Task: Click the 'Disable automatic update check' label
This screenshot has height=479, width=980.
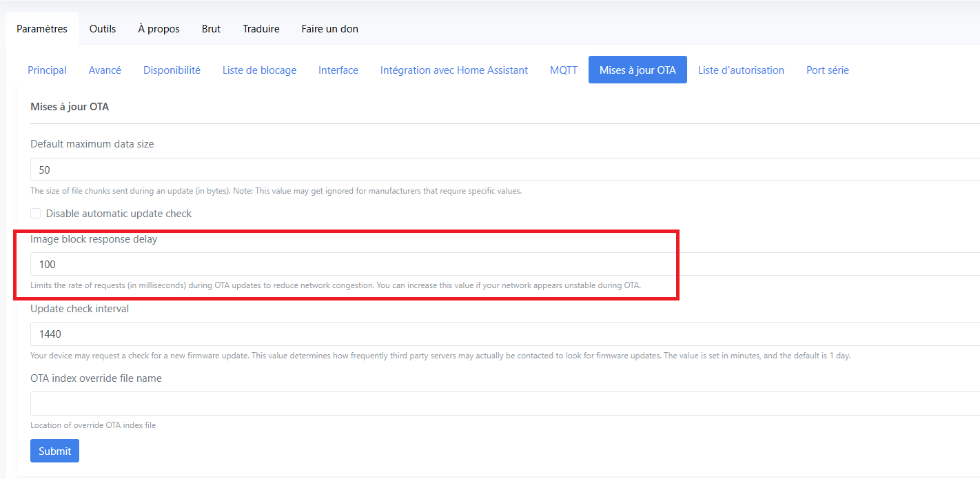Action: [x=119, y=214]
